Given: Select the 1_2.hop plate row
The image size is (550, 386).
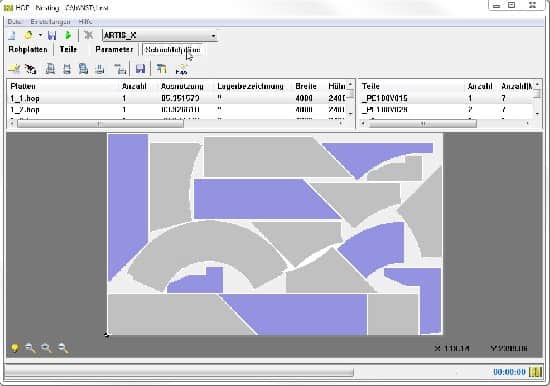Looking at the screenshot, I should pos(178,109).
